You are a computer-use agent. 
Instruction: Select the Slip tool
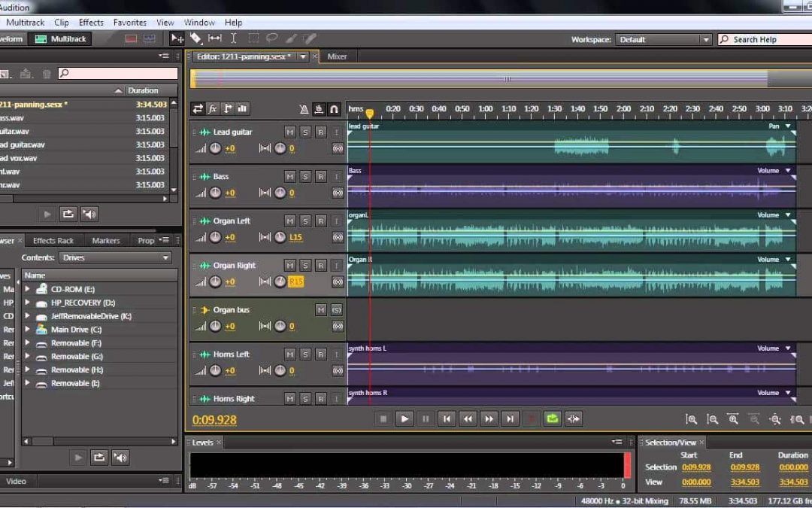click(x=214, y=38)
